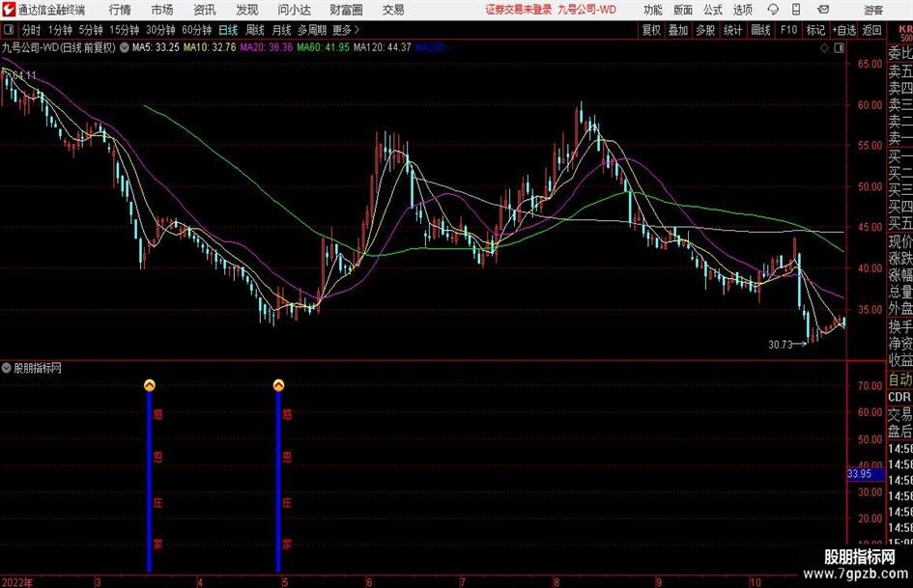Click the diamond icon at chart top right
This screenshot has height=588, width=913.
click(824, 47)
